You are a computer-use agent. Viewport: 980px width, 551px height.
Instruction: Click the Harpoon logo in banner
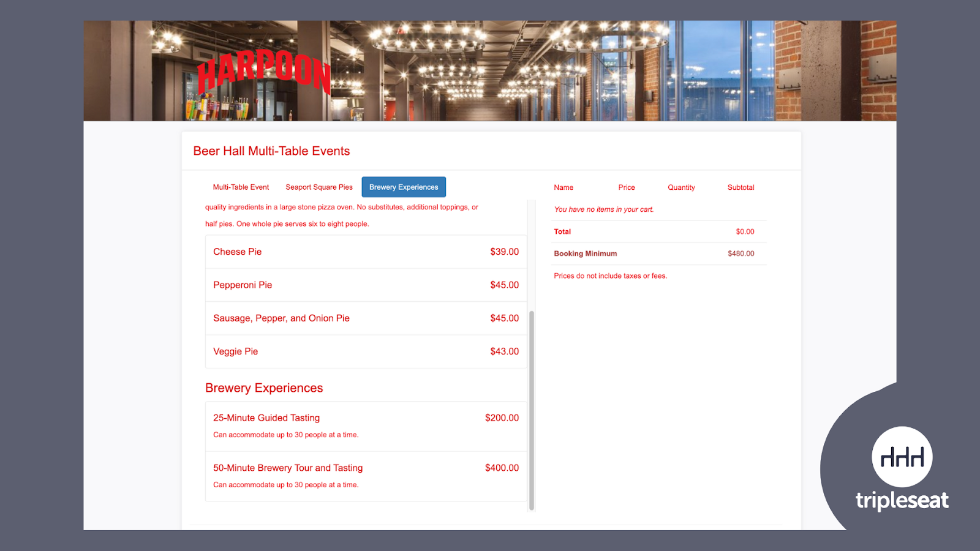[x=264, y=73]
